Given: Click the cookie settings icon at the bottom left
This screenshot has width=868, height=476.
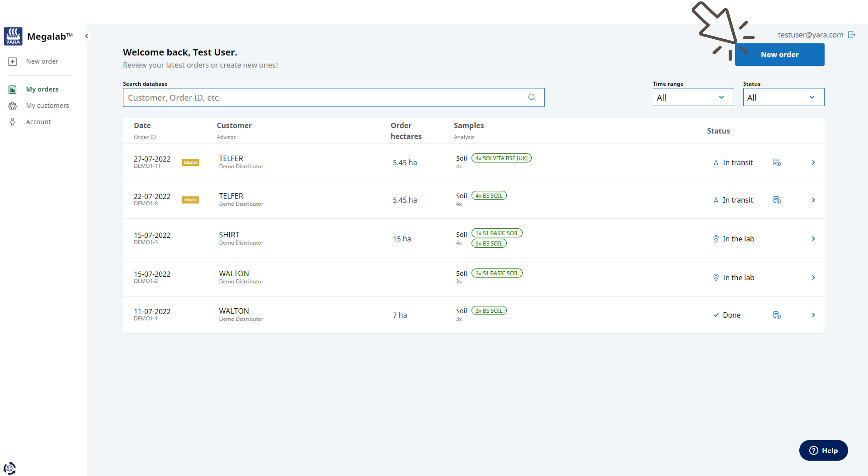Looking at the screenshot, I should click(9, 468).
